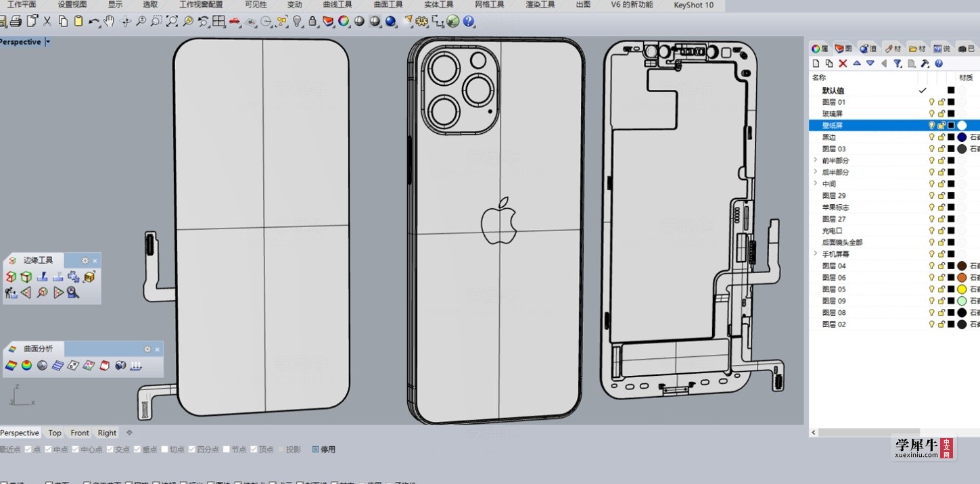Select the 充电口 layer row

[x=894, y=231]
